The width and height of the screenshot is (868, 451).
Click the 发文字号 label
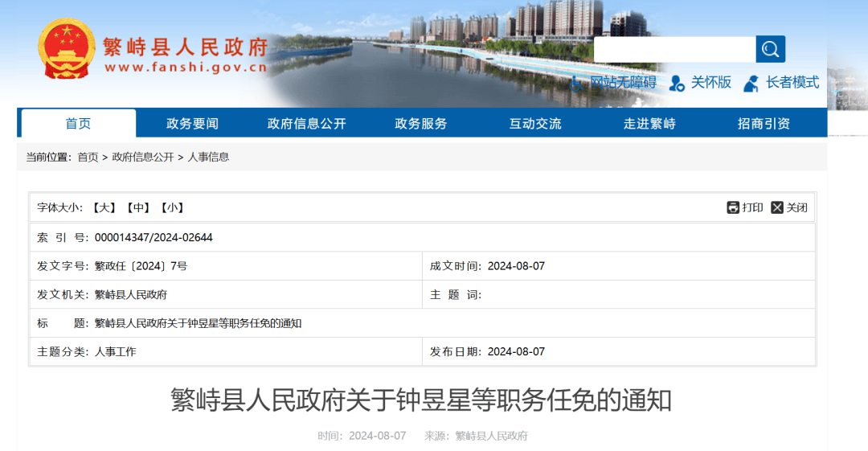[x=63, y=267]
